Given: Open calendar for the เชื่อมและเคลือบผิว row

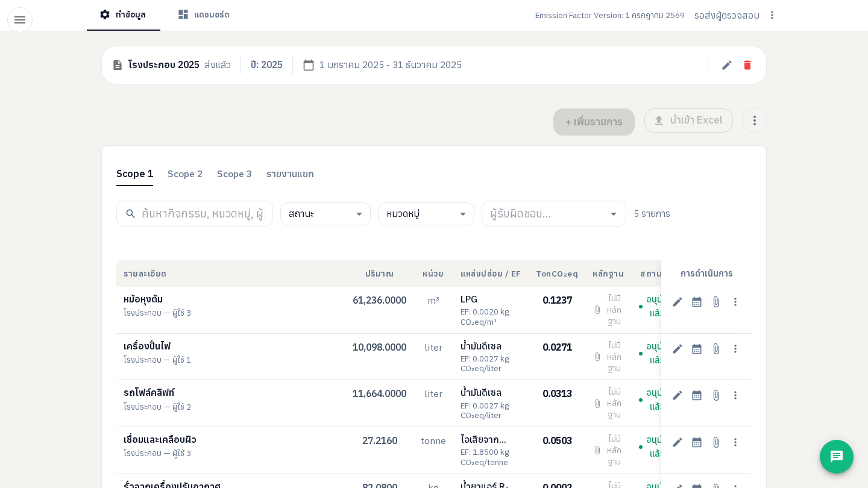Looking at the screenshot, I should point(697,442).
